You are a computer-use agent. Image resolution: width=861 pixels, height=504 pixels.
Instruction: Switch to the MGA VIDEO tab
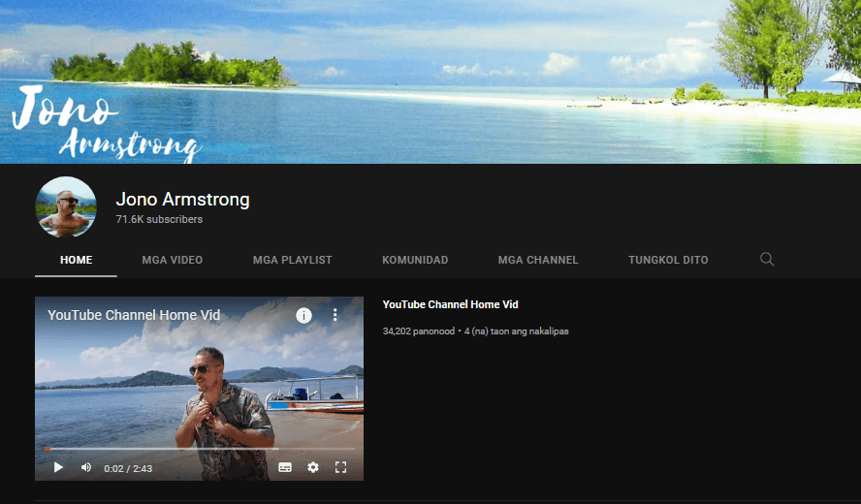point(173,260)
